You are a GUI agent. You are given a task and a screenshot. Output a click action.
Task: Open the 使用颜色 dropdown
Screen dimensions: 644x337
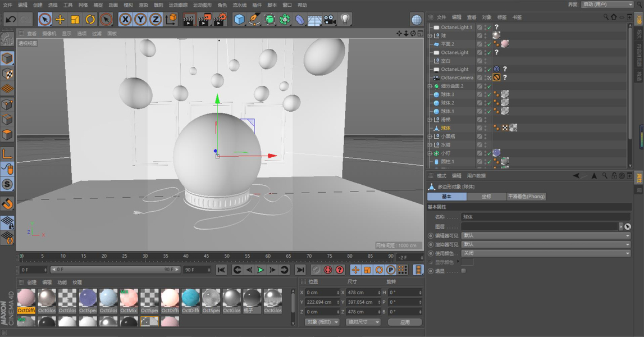pos(546,253)
